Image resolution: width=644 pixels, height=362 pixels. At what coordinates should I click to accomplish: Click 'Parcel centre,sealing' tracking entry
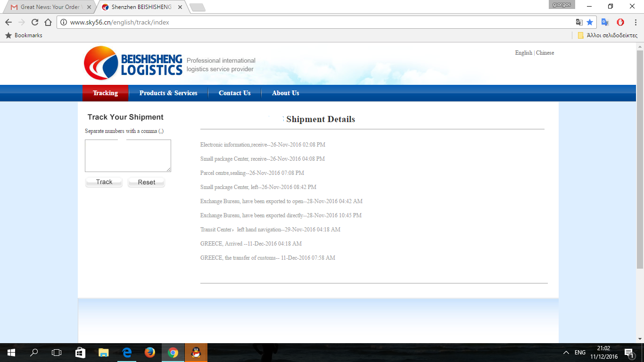(x=252, y=173)
